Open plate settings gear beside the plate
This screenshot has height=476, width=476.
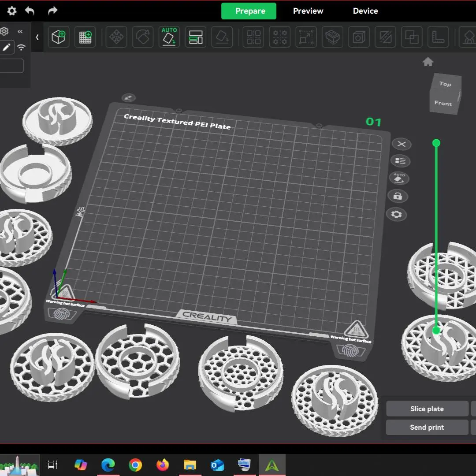pyautogui.click(x=397, y=215)
